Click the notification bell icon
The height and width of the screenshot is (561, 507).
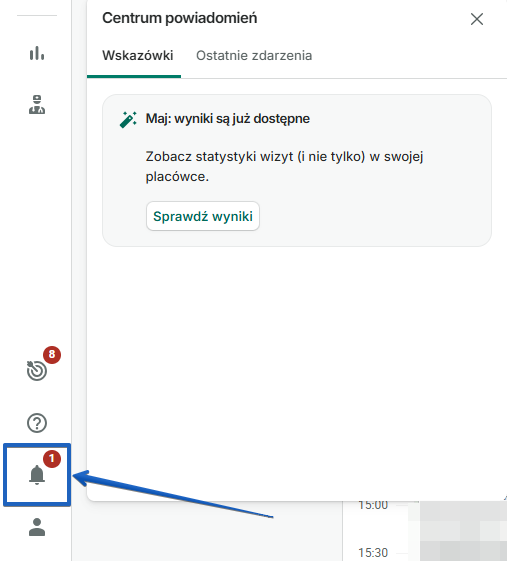[x=37, y=475]
